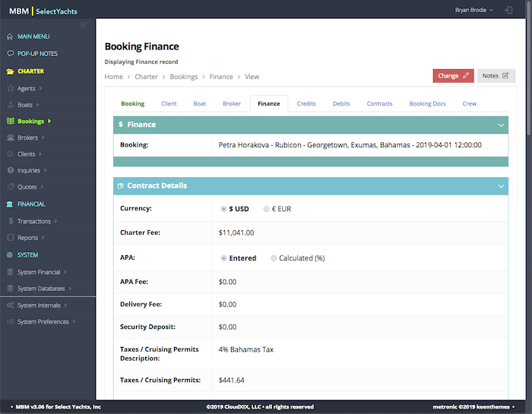532x414 pixels.
Task: Click the System Financial database icon
Action: pyautogui.click(x=11, y=272)
